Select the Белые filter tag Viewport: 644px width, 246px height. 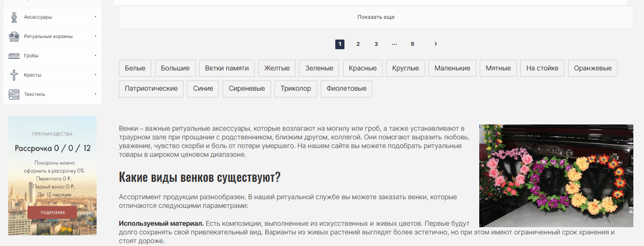point(135,68)
